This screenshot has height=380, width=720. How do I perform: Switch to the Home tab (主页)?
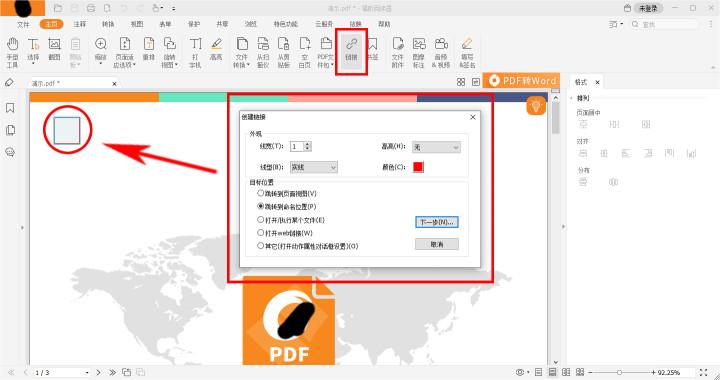[x=51, y=24]
